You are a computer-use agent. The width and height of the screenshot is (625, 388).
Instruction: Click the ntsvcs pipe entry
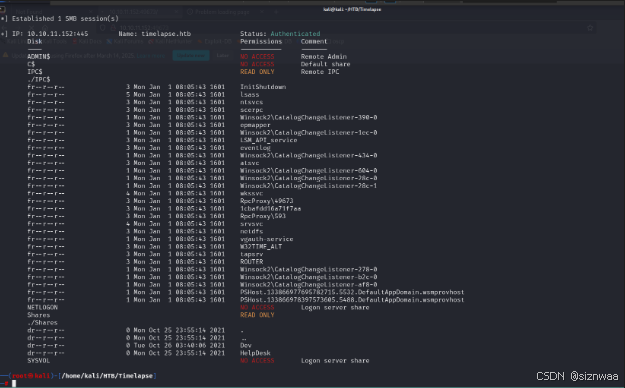point(251,102)
